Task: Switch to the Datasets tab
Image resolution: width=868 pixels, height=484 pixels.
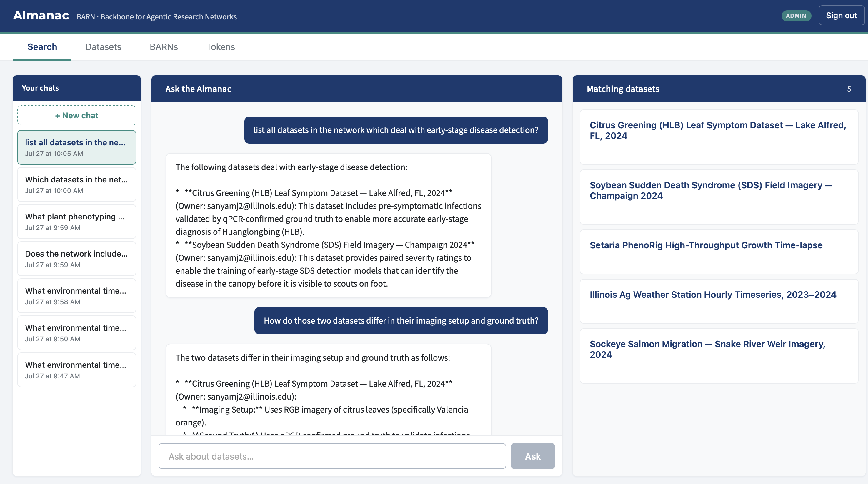Action: (x=103, y=47)
